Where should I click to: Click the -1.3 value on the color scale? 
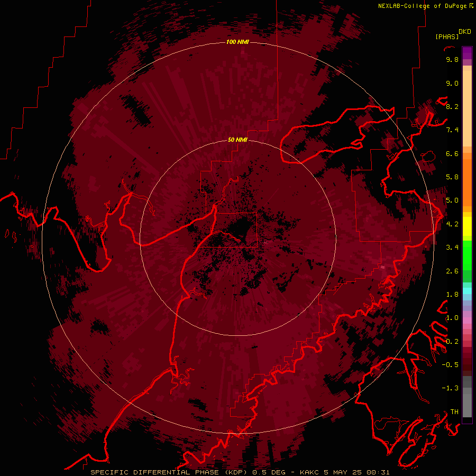[450, 388]
